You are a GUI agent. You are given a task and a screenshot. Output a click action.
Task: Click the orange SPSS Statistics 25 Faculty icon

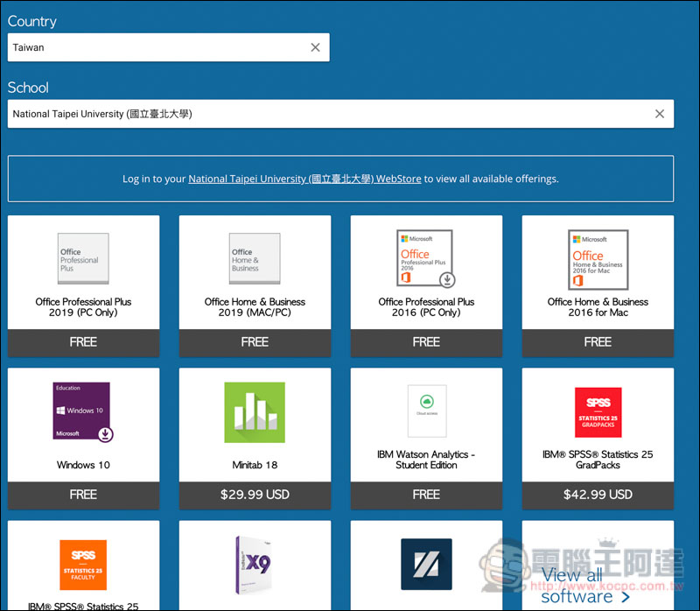83,565
